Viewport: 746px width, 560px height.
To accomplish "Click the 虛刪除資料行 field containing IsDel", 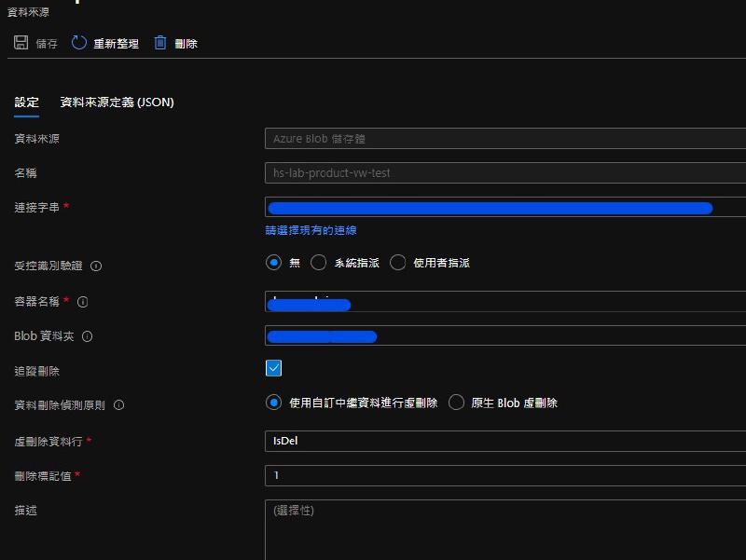I will click(x=504, y=441).
